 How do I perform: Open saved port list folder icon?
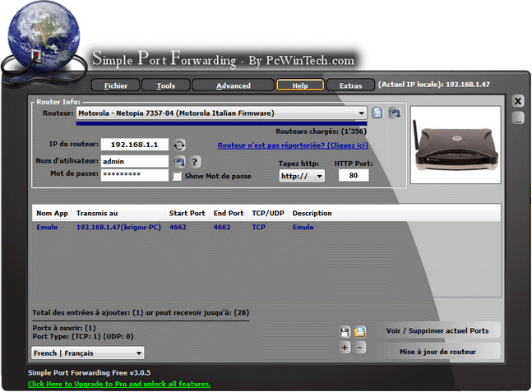click(360, 332)
